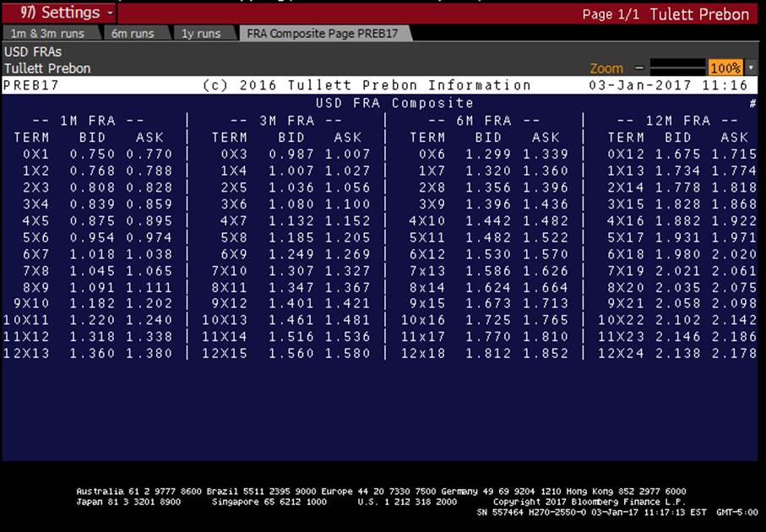Viewport: 766px width, 532px height.
Task: Click the -- 1M FRA -- section header
Action: [x=89, y=121]
